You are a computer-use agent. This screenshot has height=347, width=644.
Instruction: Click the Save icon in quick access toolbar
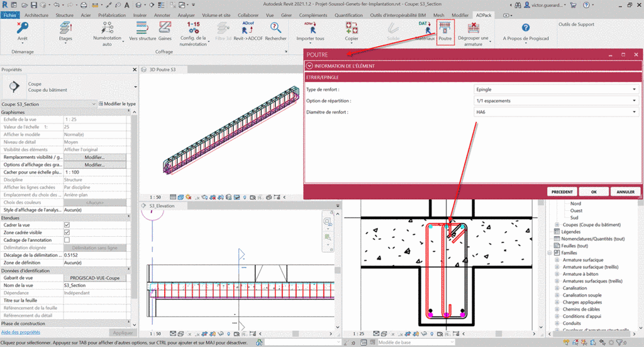click(x=34, y=5)
